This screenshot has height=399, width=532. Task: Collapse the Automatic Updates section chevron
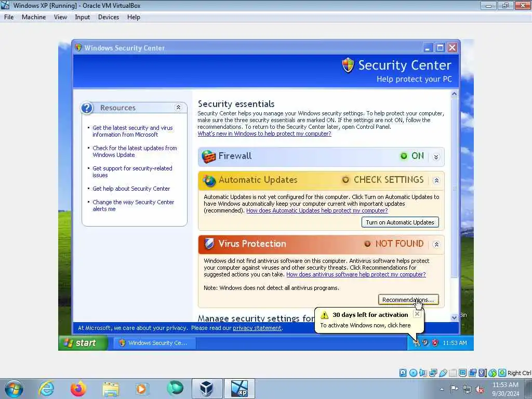436,180
